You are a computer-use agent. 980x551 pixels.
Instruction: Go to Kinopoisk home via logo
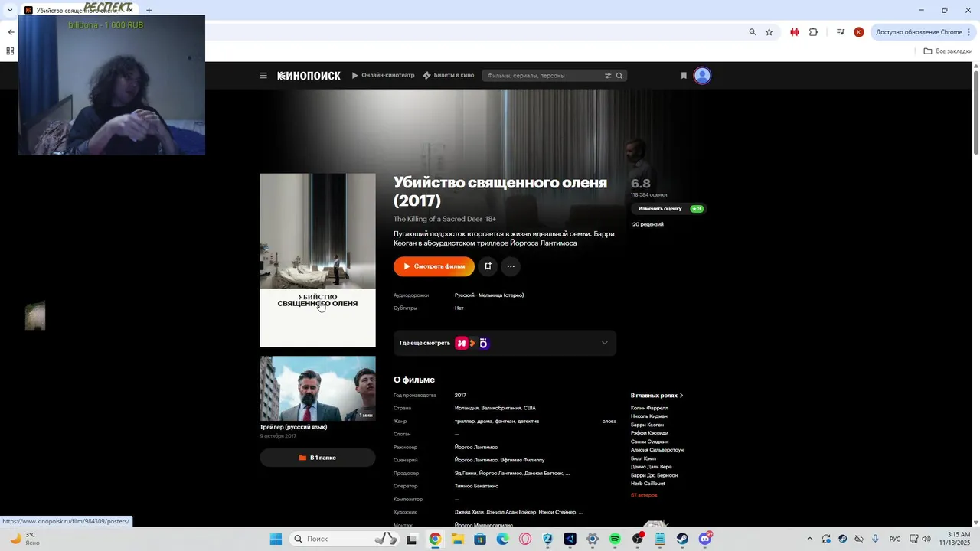[309, 76]
